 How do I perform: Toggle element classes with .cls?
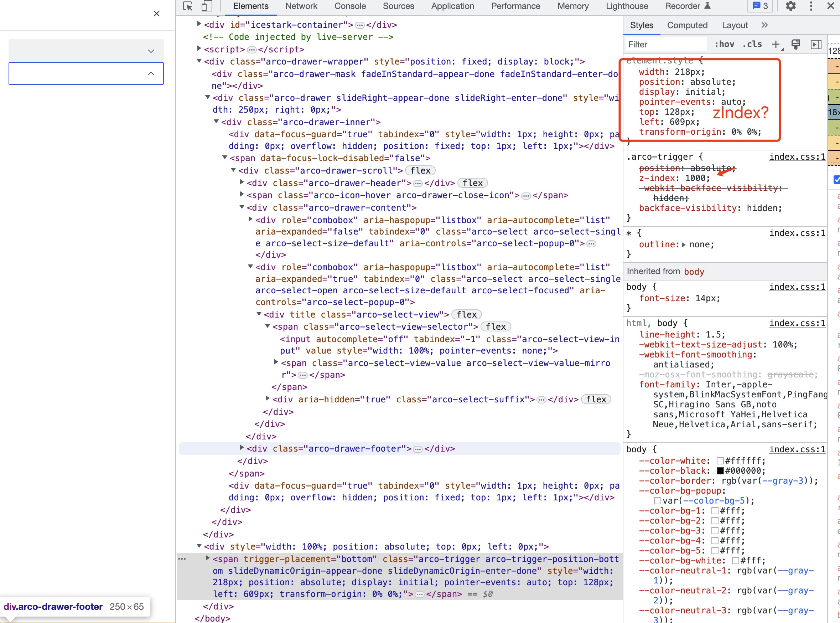[752, 44]
